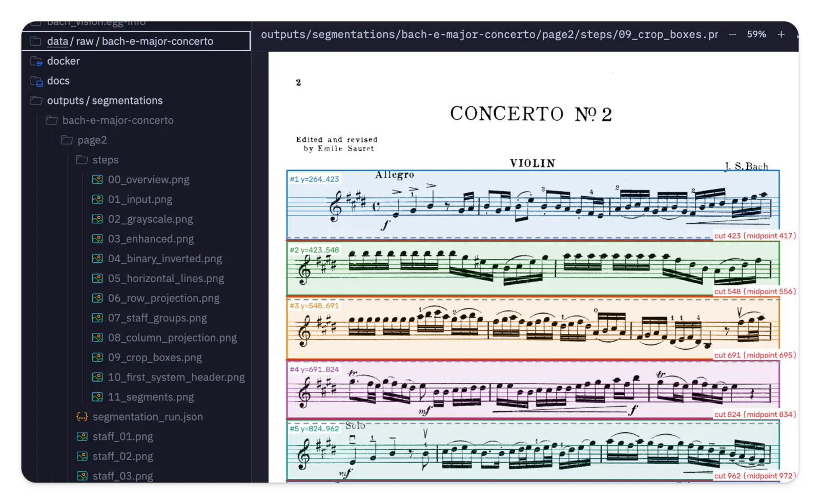Zoom in with the plus button
The height and width of the screenshot is (504, 820).
(x=781, y=34)
